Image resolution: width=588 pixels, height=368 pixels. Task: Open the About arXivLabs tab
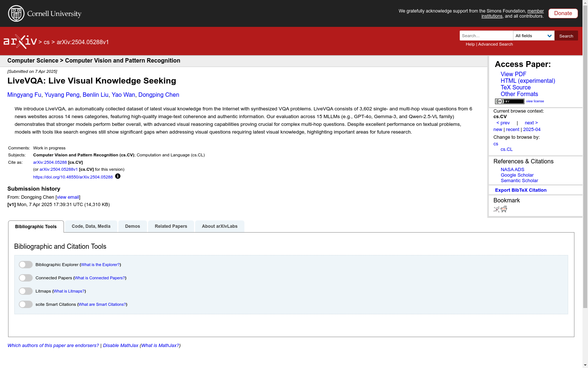point(220,226)
